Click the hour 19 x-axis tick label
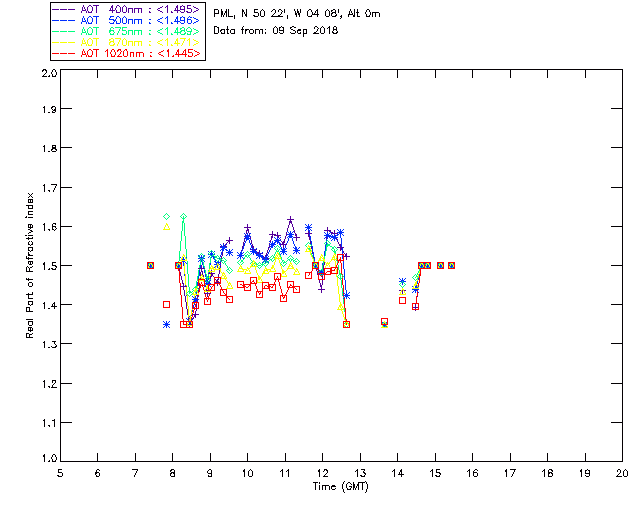 (x=585, y=473)
